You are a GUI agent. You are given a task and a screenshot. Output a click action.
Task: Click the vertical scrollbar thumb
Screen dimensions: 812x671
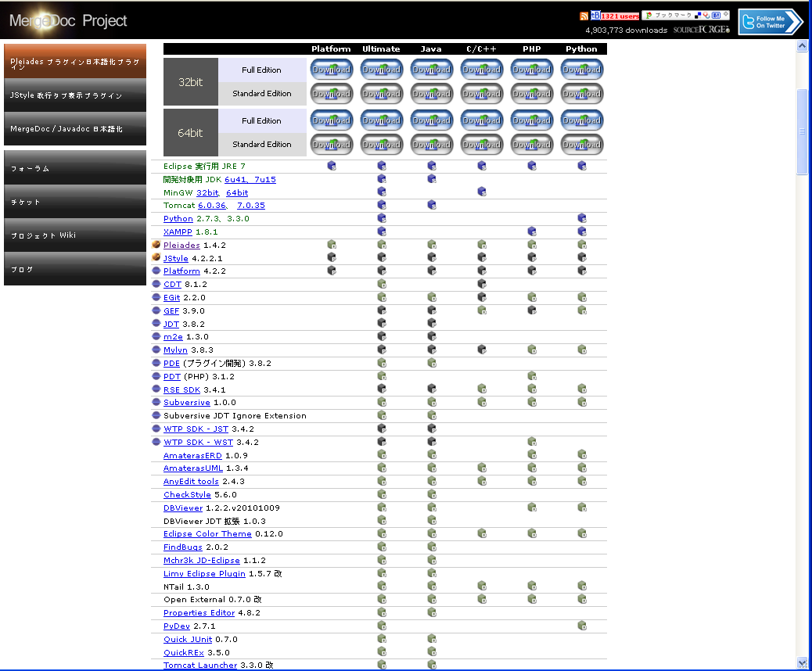point(801,131)
